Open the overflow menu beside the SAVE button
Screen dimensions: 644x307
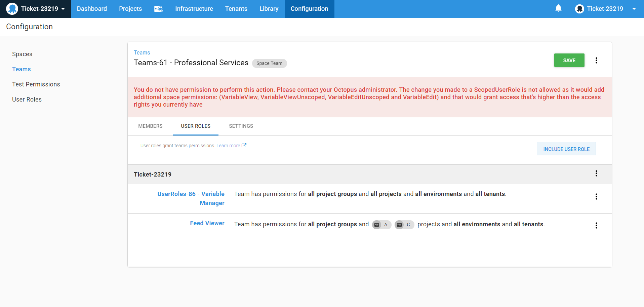tap(597, 60)
